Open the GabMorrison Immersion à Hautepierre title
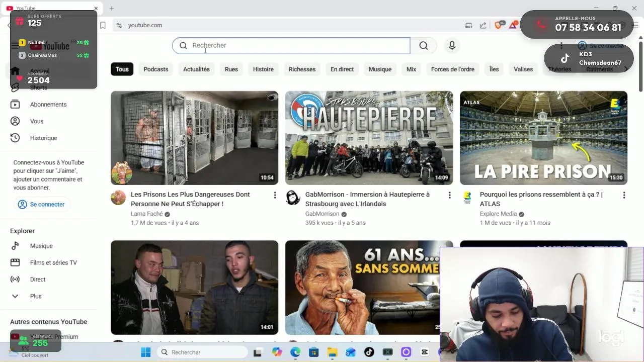The width and height of the screenshot is (644, 362). pos(367,199)
